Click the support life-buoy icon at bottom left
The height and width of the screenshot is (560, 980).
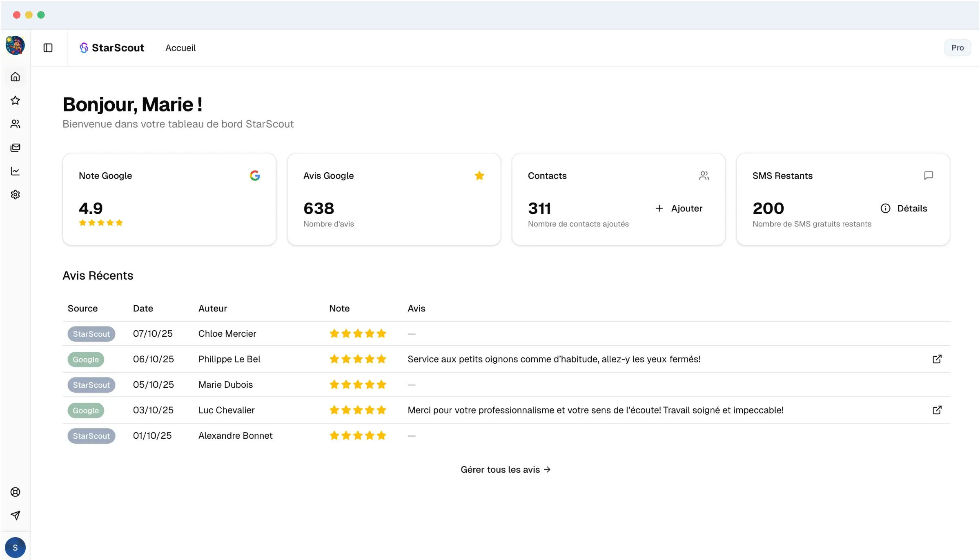click(15, 492)
